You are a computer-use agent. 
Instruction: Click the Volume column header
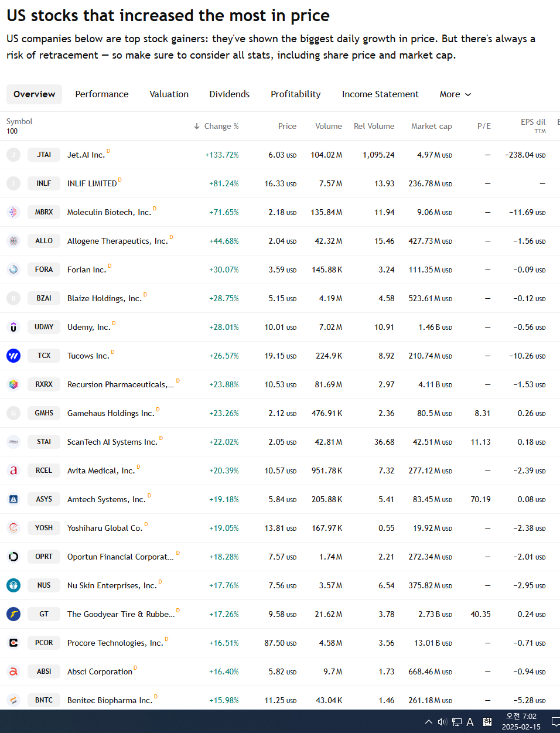(x=329, y=126)
